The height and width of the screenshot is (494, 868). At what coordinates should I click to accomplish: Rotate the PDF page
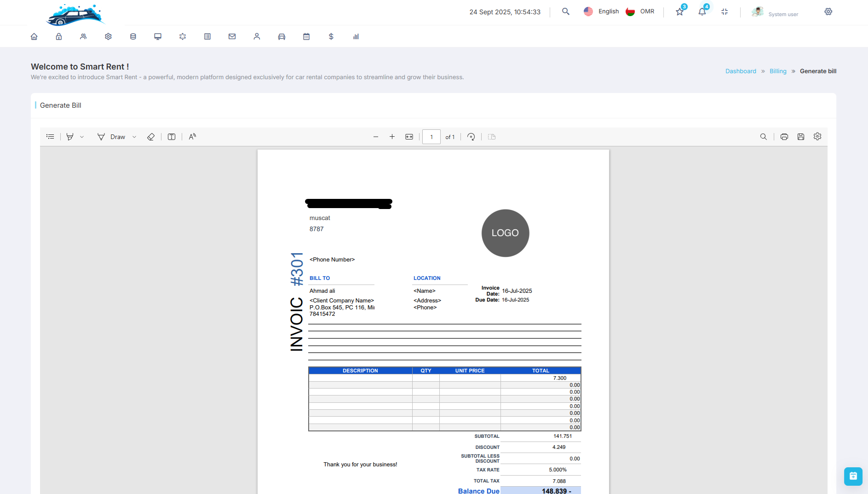[471, 137]
